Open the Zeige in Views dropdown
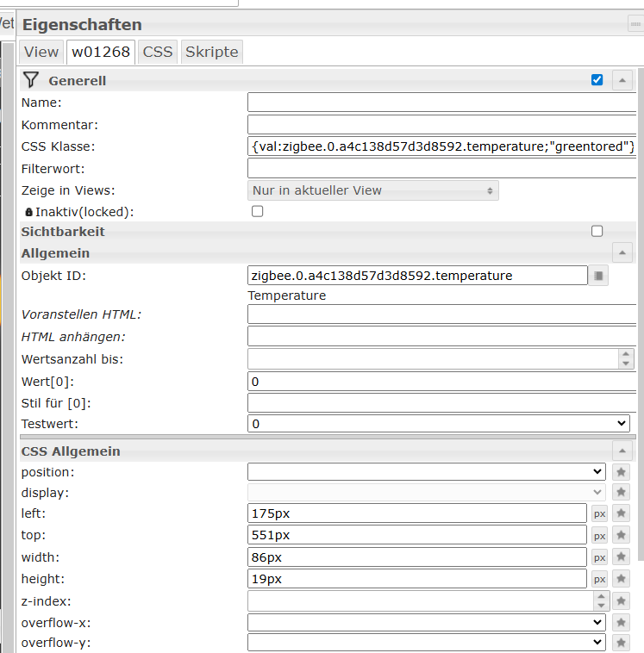 coord(372,190)
